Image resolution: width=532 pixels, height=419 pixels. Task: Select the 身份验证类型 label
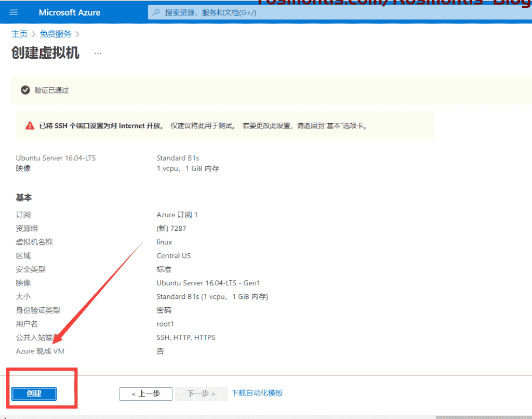pos(38,310)
